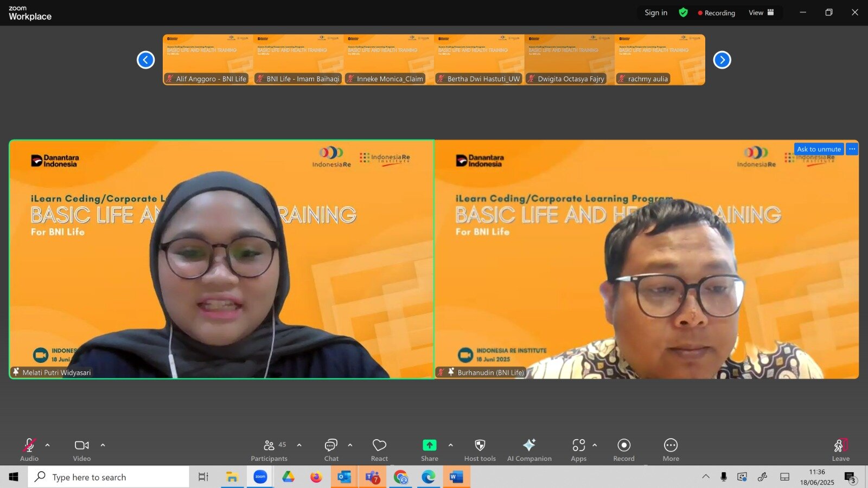The image size is (868, 488).
Task: Select Inneke Monica_Claim thumbnail
Action: (389, 60)
